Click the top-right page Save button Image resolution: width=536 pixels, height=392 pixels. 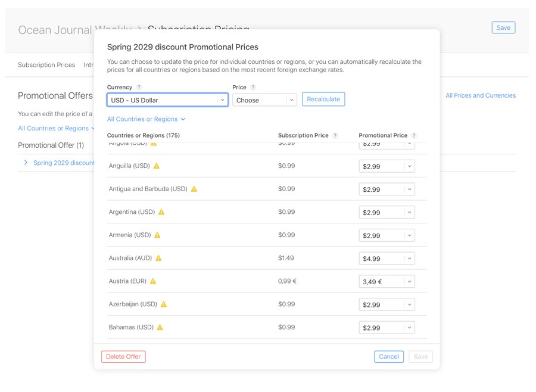pos(503,28)
